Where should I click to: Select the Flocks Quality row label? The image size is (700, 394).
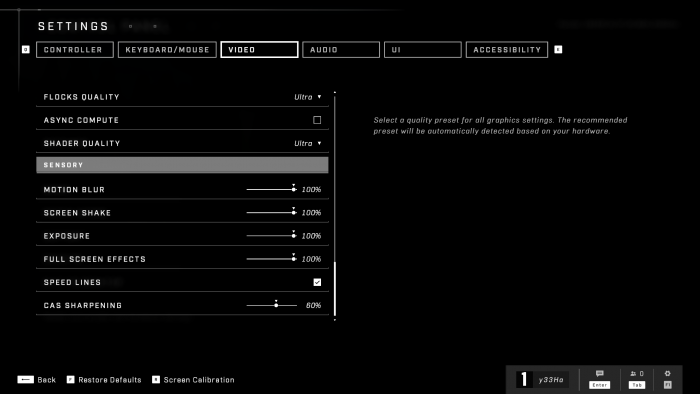click(82, 97)
